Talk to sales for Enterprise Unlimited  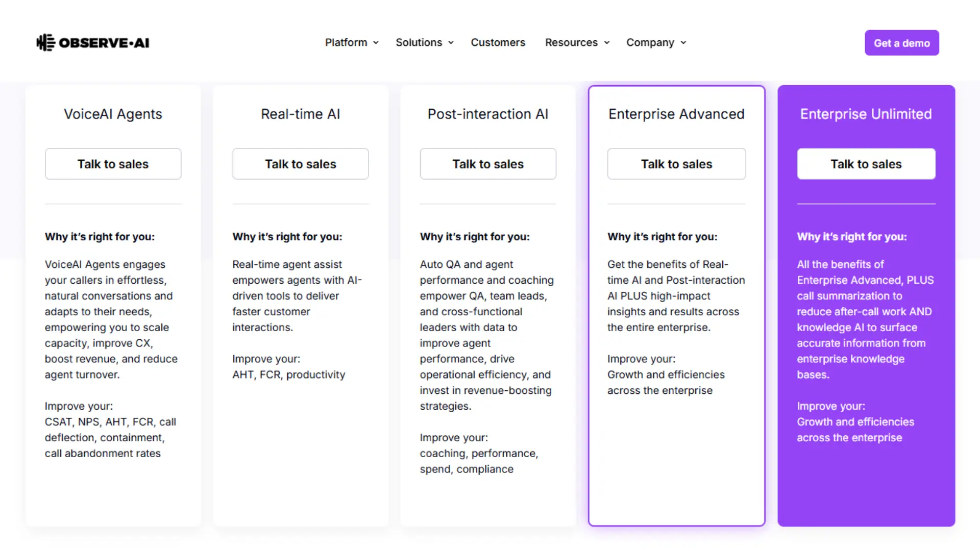(866, 164)
